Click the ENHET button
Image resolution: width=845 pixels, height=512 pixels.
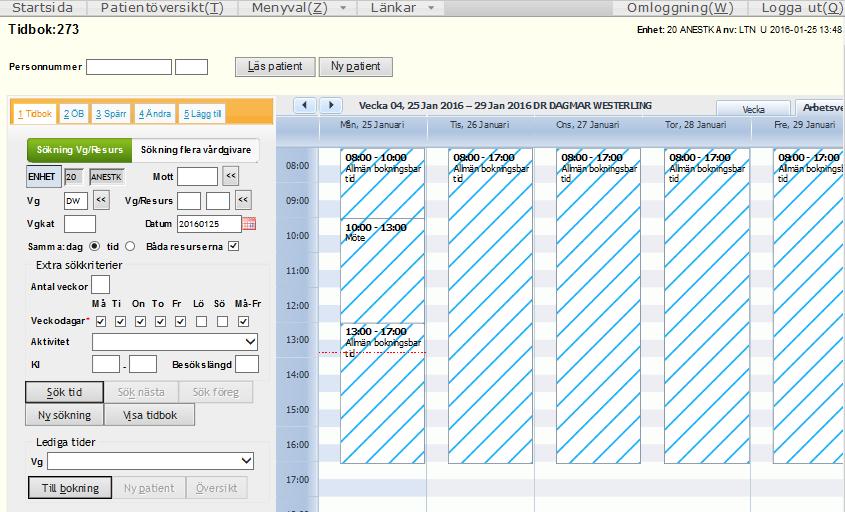(44, 176)
